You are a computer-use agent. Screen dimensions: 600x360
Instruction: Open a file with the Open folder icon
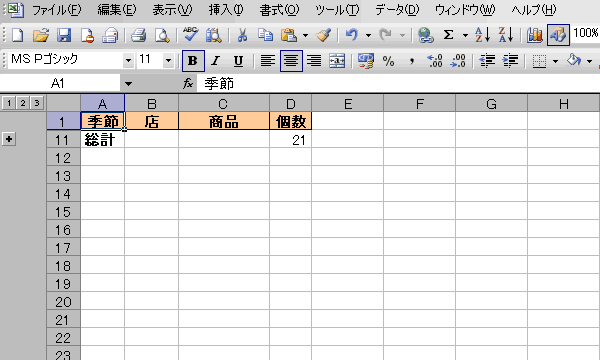pos(41,35)
